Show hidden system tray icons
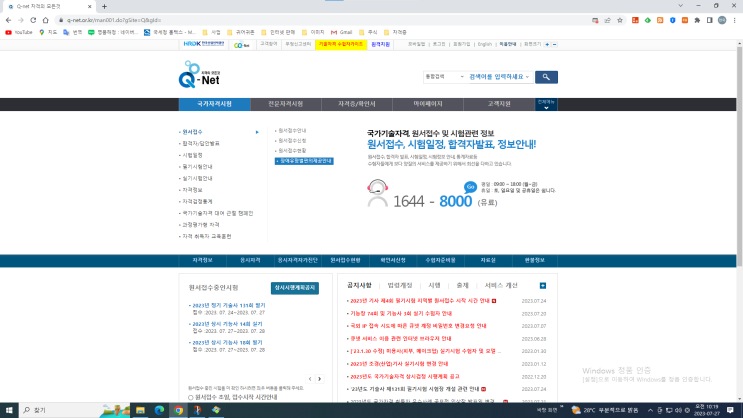 [x=650, y=410]
